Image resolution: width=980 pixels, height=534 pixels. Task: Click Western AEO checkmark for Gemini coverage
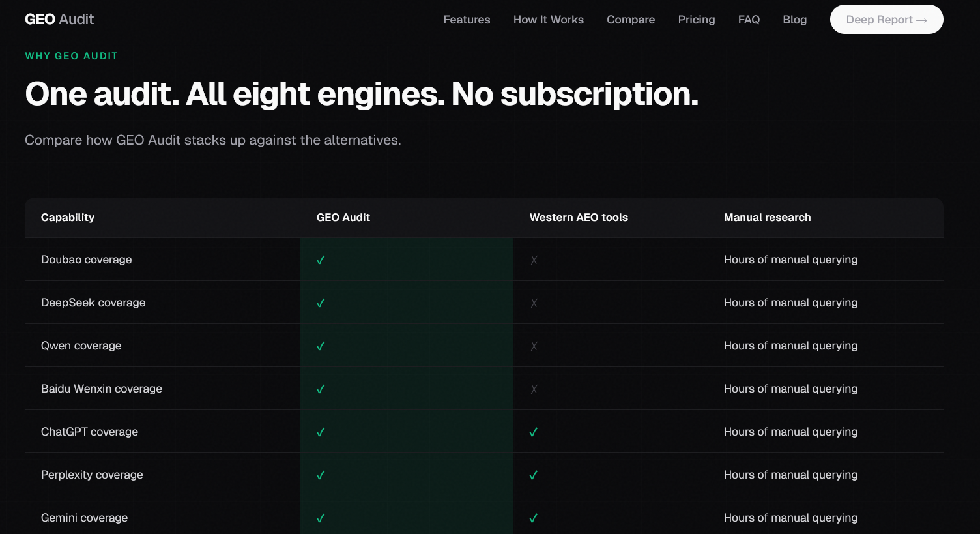(534, 518)
